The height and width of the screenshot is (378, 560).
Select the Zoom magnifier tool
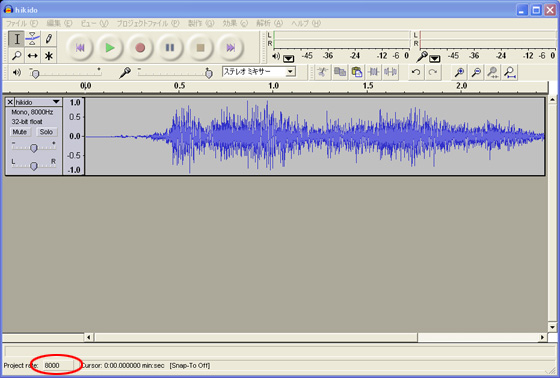coord(16,55)
